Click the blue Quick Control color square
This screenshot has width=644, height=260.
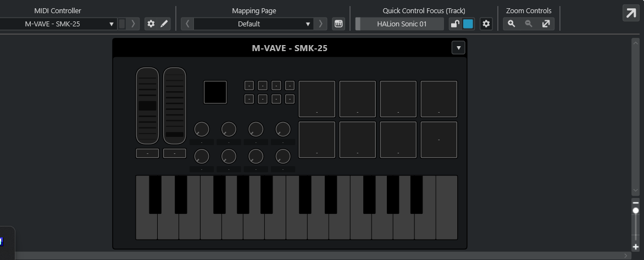468,24
